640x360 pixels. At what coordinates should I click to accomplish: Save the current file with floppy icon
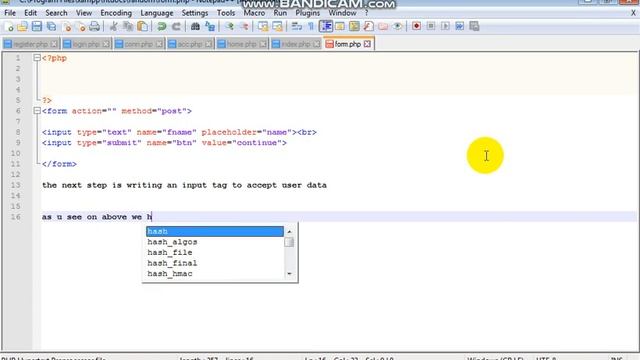click(x=37, y=27)
